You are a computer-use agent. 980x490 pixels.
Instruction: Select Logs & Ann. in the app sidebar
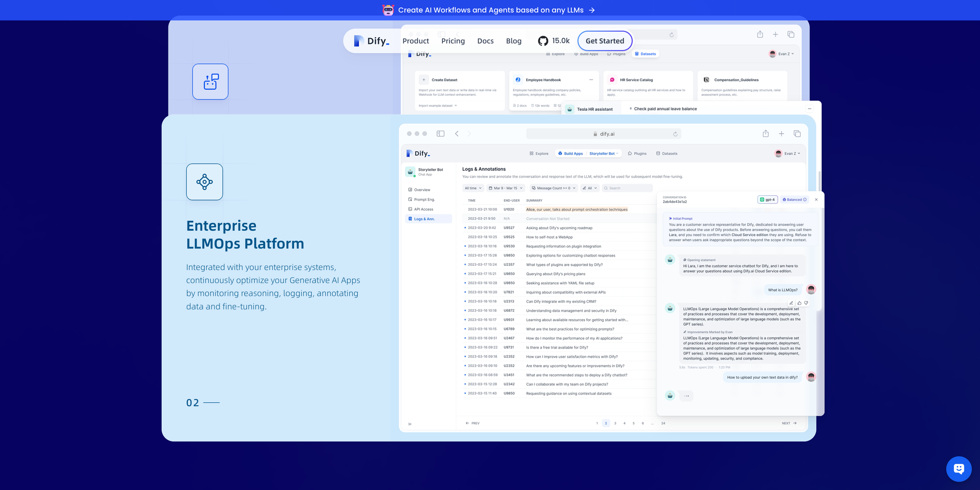pyautogui.click(x=429, y=219)
